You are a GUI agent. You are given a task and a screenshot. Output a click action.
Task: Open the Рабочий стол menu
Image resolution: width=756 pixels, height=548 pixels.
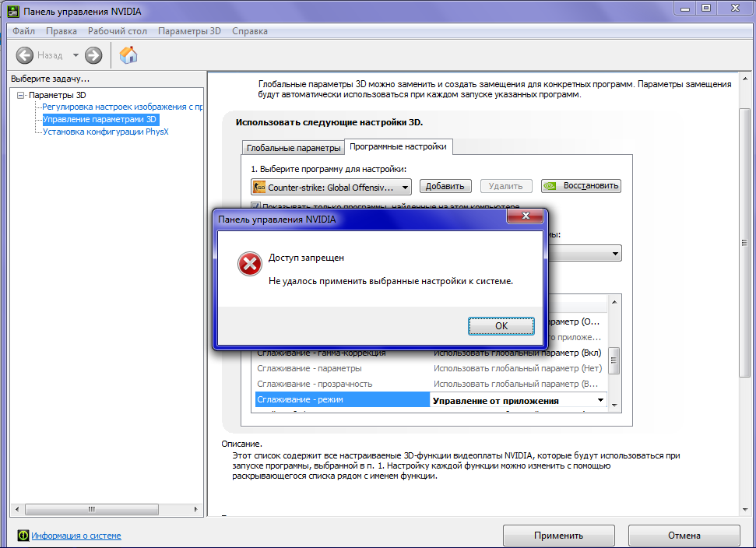pos(117,31)
